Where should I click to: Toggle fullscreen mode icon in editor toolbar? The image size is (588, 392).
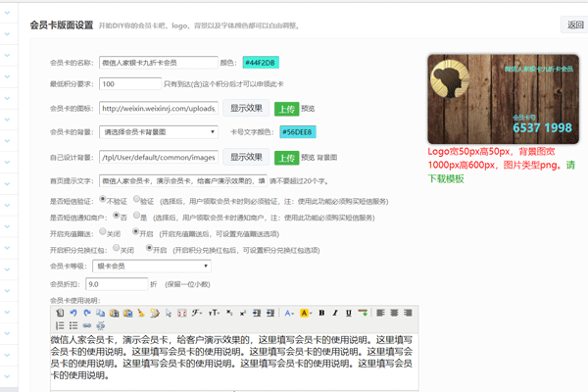182,313
